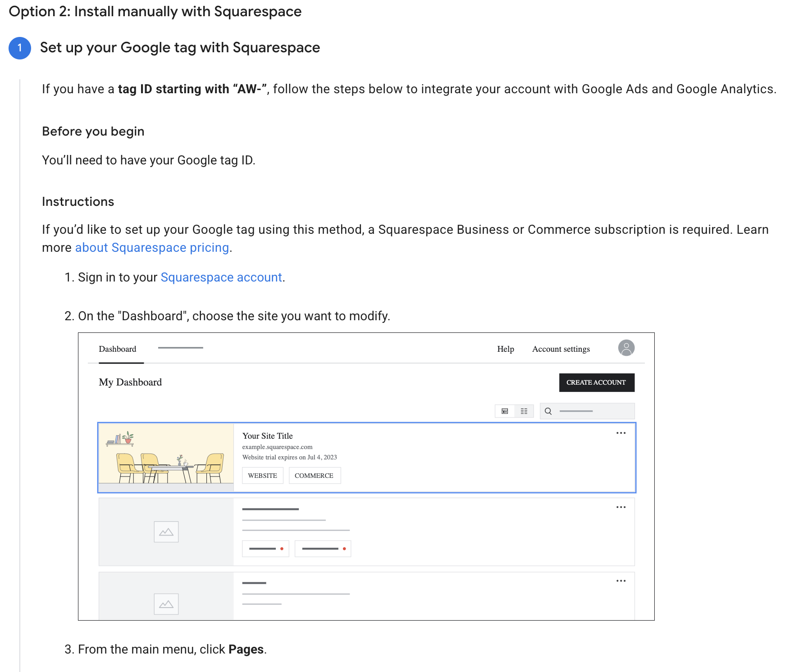Switch to list view icon

coord(524,411)
